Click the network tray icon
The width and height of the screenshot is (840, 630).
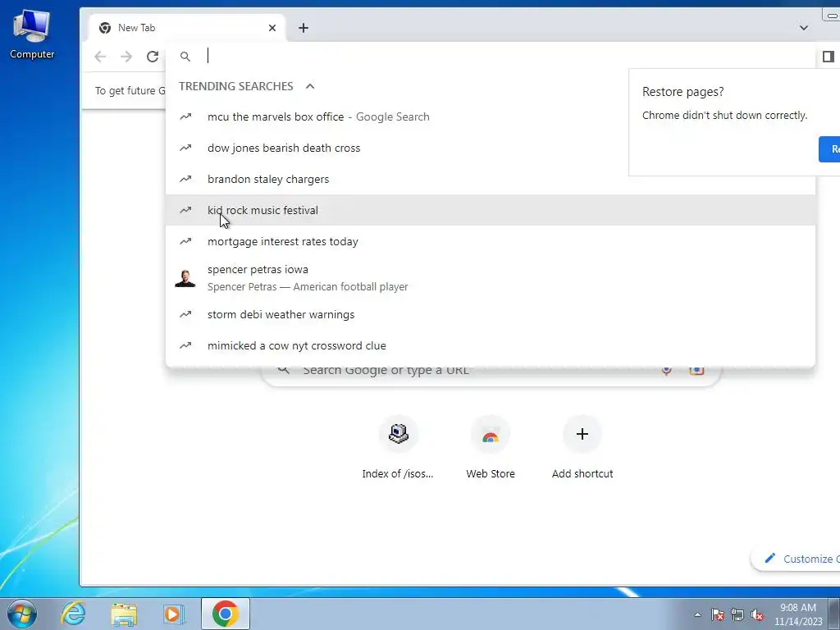tap(737, 614)
